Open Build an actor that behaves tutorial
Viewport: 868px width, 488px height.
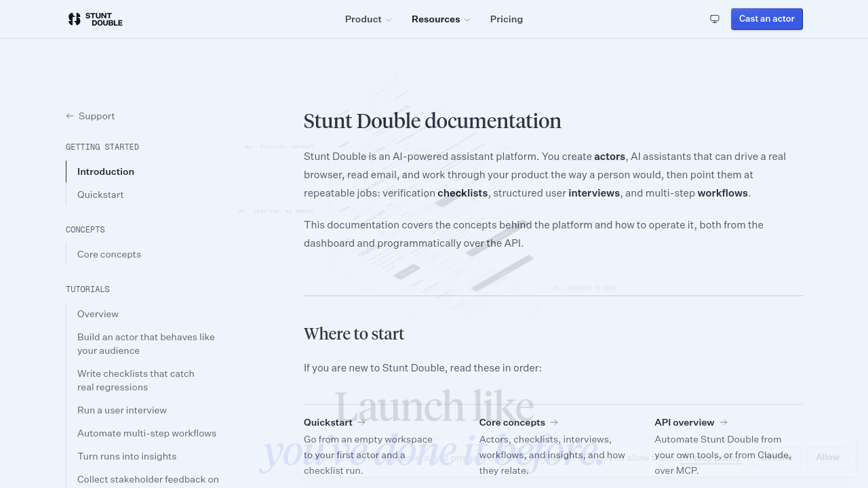tap(146, 344)
